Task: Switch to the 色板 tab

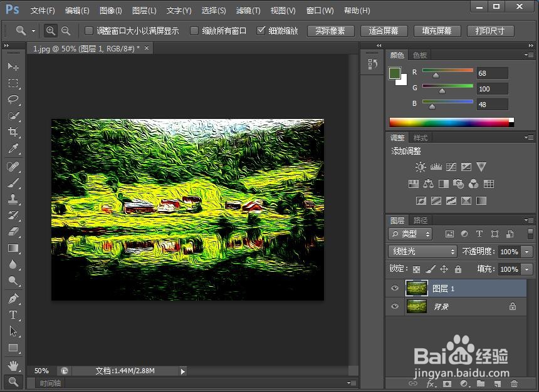Action: click(x=420, y=55)
